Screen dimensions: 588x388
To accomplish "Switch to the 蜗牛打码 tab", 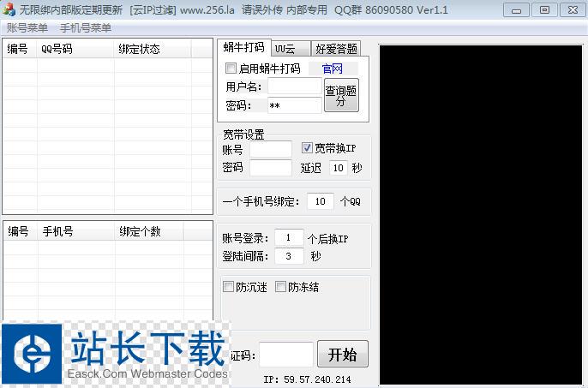I will tap(243, 48).
